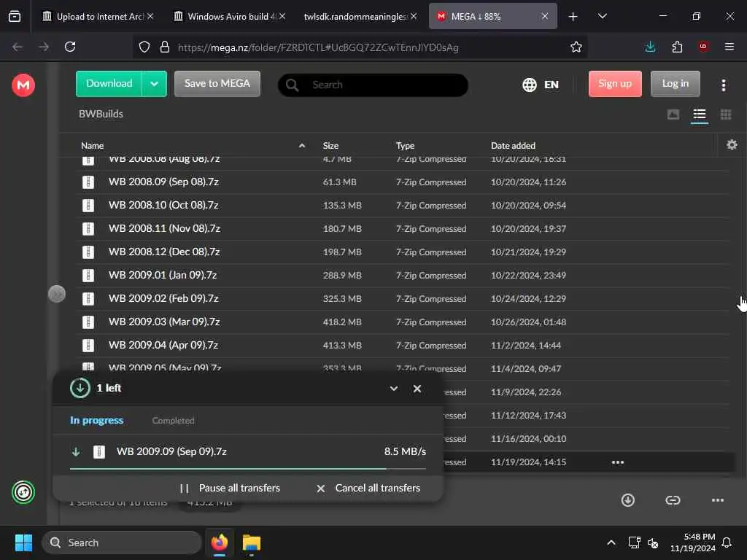Toggle sort order using the Name column arrow
Screen dimensions: 747x560
click(x=301, y=145)
